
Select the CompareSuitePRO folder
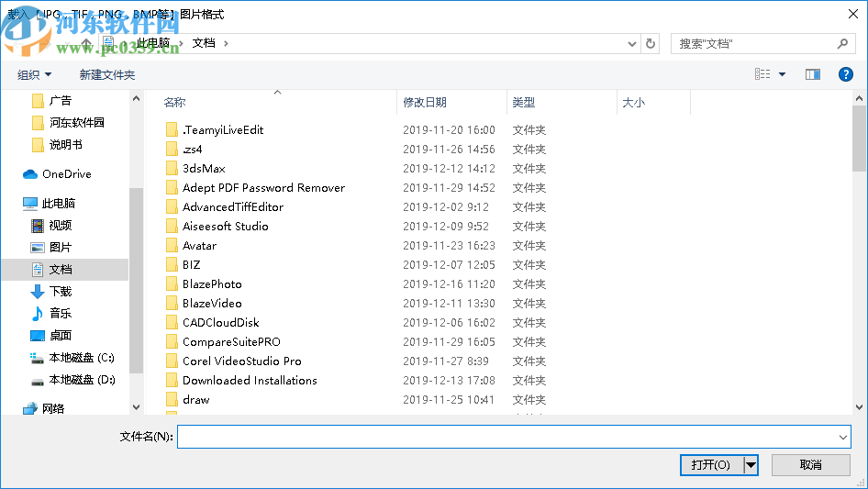[x=223, y=341]
